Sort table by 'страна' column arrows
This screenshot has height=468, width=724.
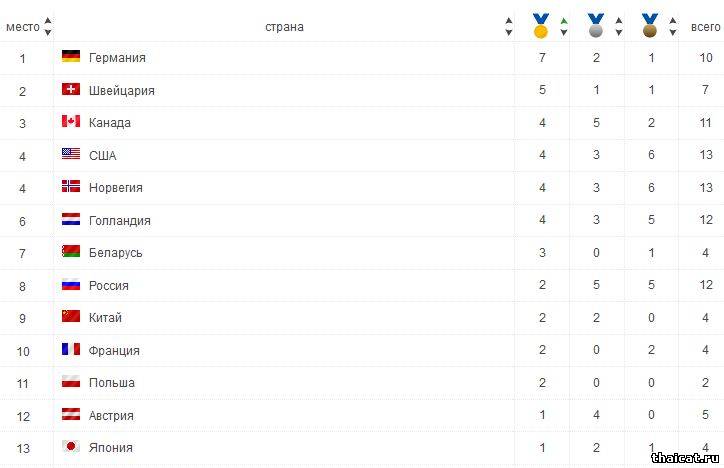[x=509, y=26]
